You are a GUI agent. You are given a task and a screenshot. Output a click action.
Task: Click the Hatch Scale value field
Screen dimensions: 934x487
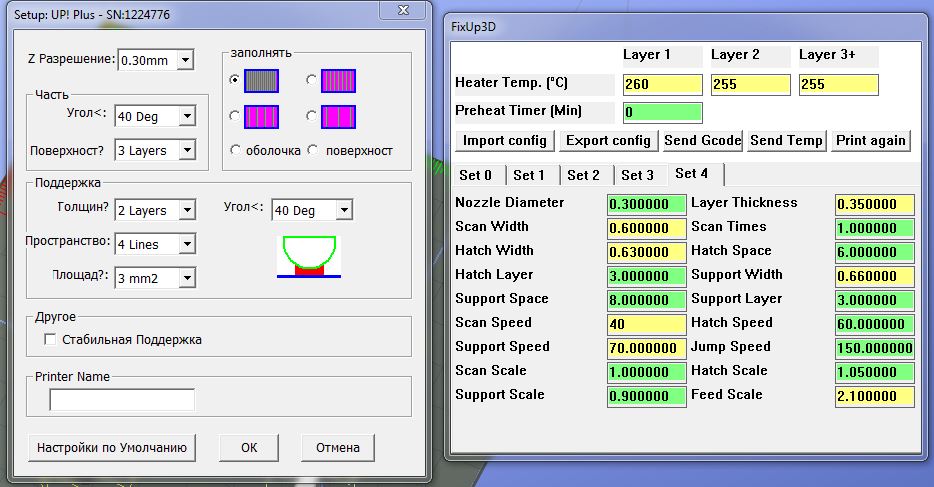click(875, 372)
